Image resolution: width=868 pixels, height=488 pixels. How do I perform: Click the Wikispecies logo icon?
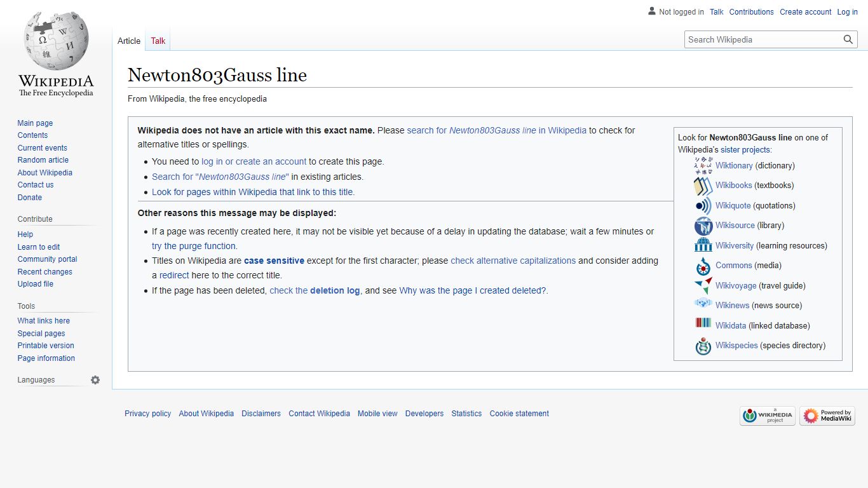[x=703, y=346]
